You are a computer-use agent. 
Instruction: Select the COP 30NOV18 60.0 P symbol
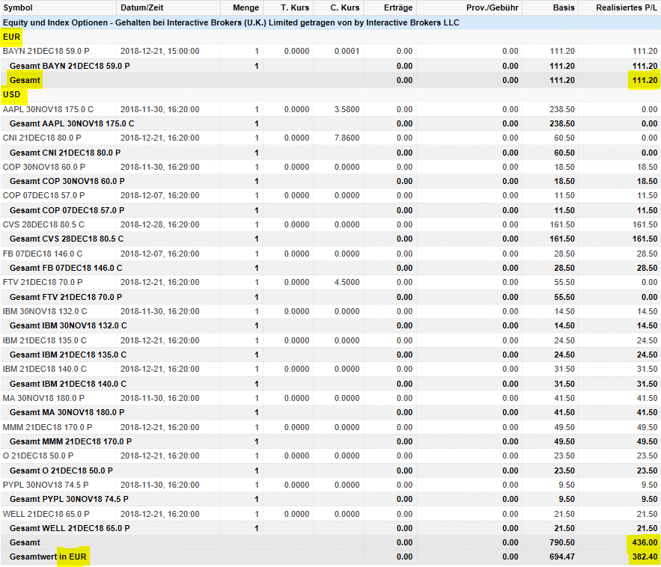tap(44, 167)
